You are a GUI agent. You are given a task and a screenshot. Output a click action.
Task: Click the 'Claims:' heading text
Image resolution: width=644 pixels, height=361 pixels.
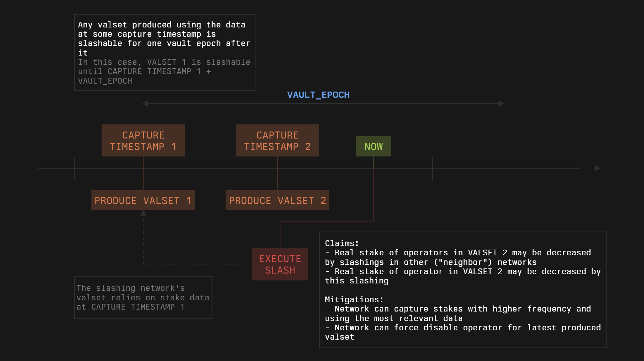[x=342, y=243]
